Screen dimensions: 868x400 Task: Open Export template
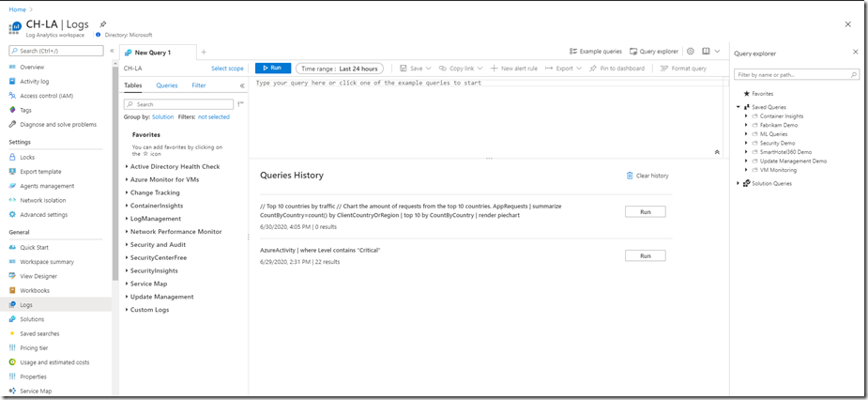pos(40,172)
